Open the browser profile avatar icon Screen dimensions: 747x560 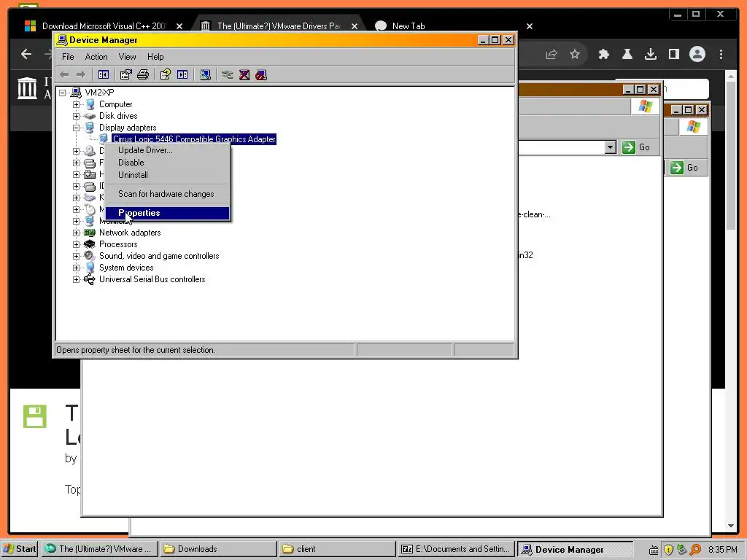[697, 54]
